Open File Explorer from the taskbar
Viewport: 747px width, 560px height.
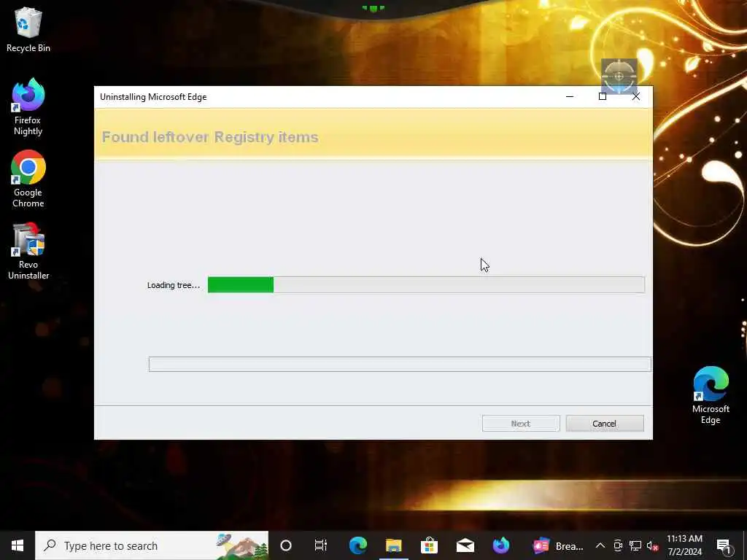coord(393,545)
